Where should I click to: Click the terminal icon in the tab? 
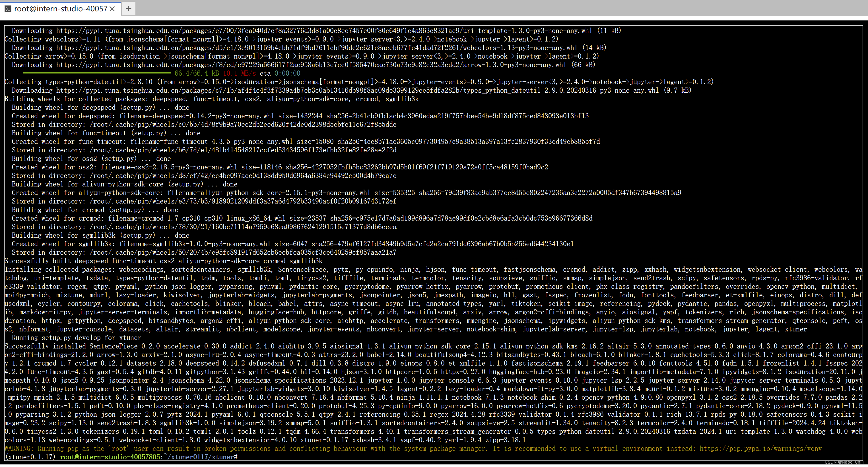pos(8,9)
